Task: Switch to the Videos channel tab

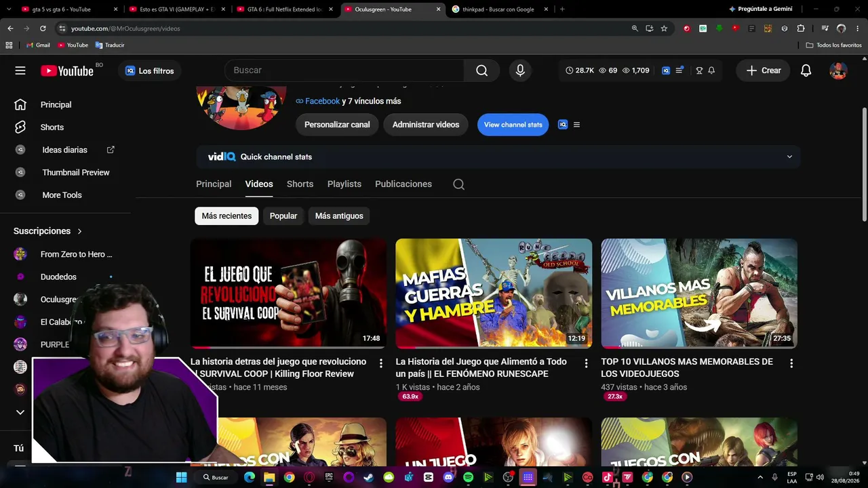Action: pyautogui.click(x=259, y=184)
